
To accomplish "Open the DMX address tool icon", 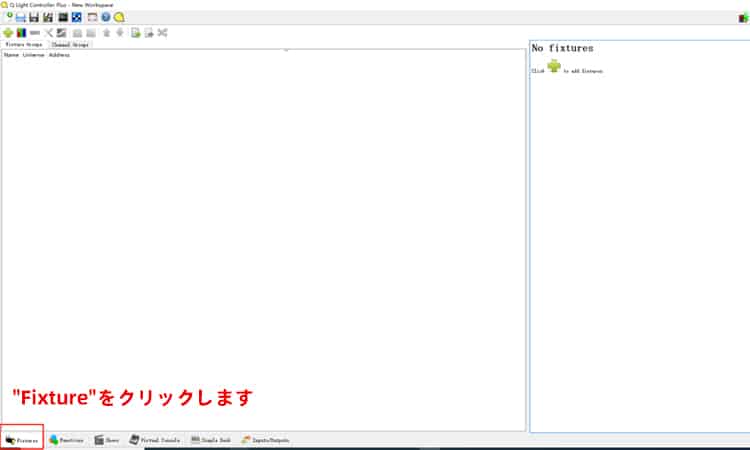I will coord(77,18).
